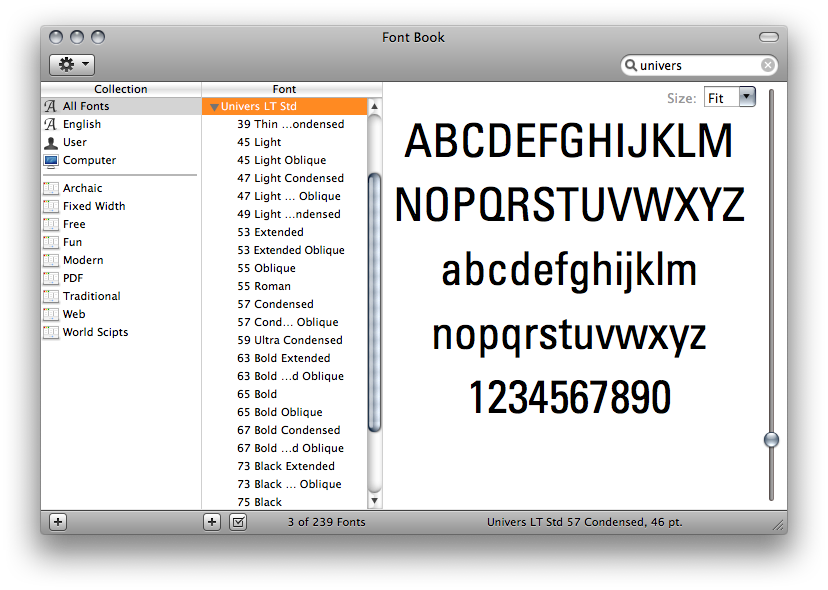Add a new collection with plus button

58,522
